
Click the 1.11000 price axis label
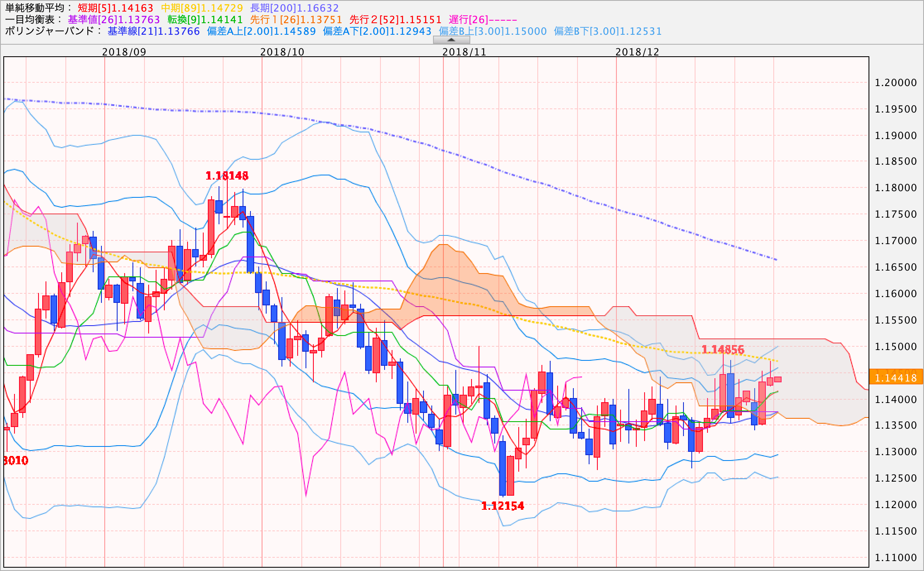tap(896, 557)
